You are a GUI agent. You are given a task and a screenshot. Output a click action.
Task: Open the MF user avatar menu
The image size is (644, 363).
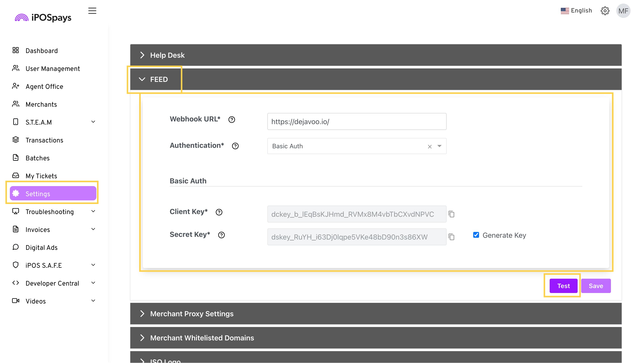point(623,11)
